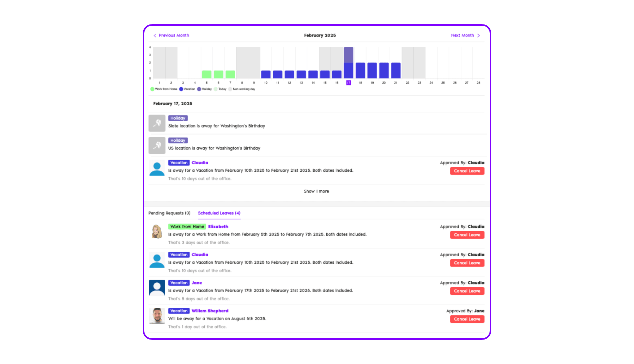Cancel Willem Shepherd's vacation leave

coord(467,319)
